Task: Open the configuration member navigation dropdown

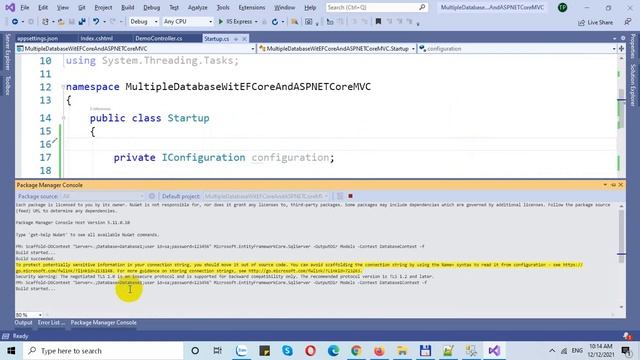Action: point(517,49)
